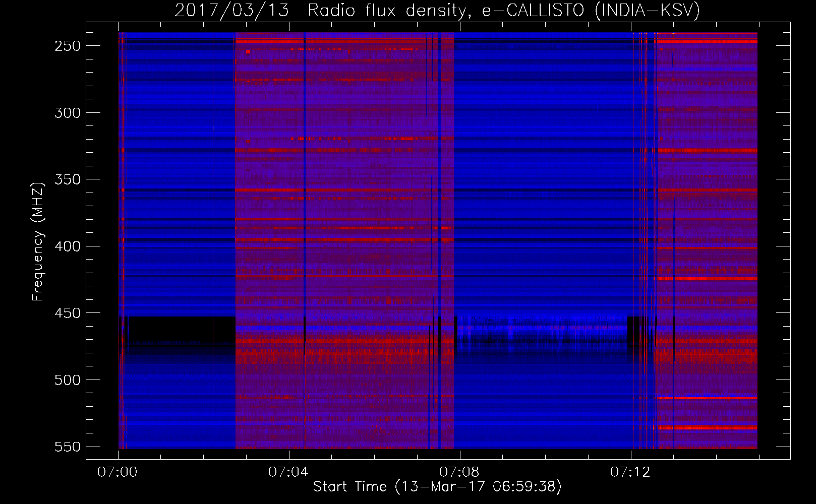Click the '07:12' time tick label
Screen dimensions: 816x504
[630, 472]
